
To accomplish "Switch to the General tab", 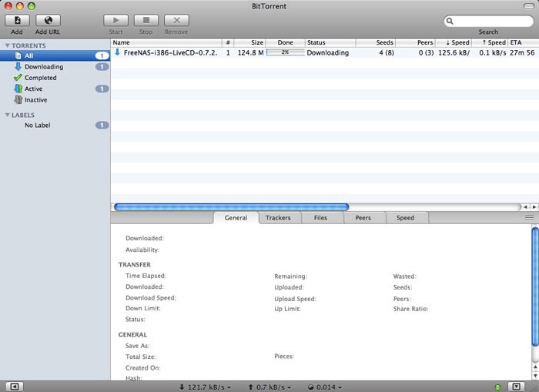I will click(x=236, y=218).
